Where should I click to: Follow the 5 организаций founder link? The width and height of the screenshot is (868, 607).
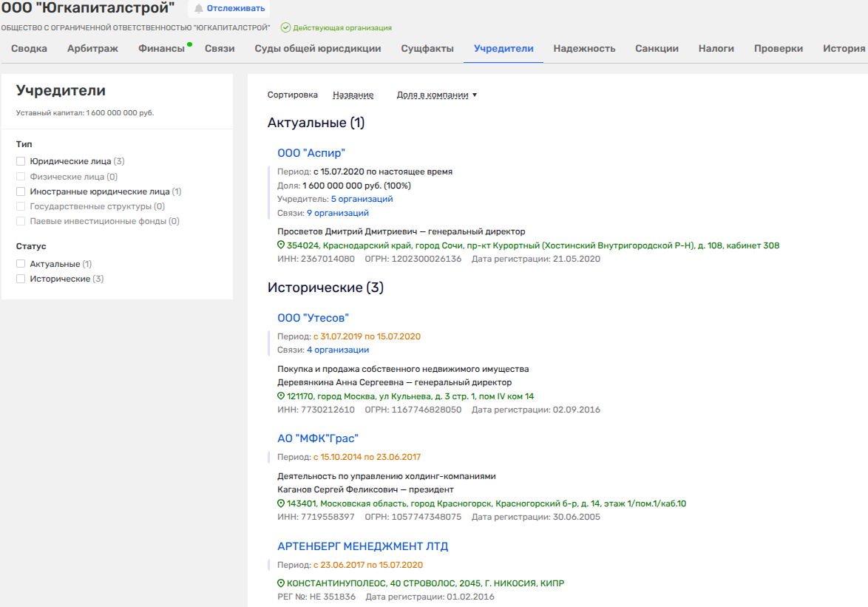(x=362, y=199)
